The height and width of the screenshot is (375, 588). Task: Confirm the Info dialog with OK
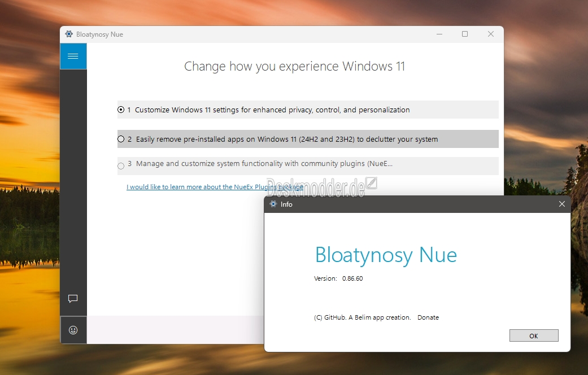(x=534, y=335)
